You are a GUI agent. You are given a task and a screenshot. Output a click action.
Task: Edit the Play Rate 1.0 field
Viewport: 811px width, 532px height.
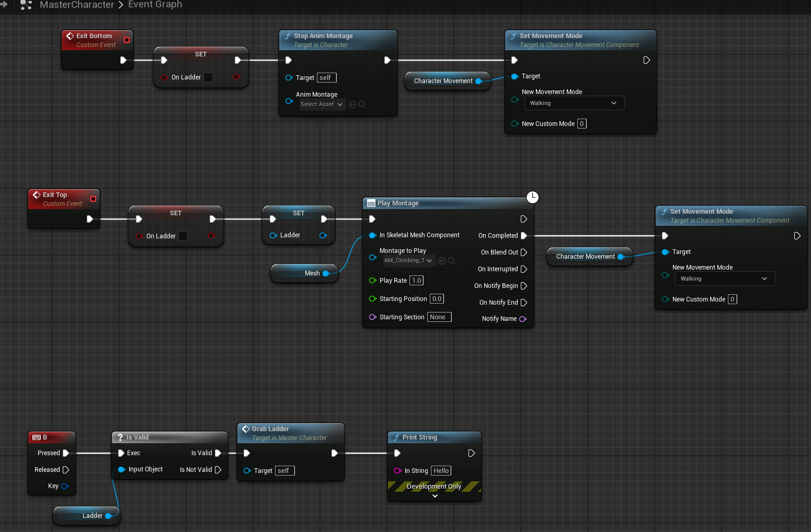coord(416,281)
